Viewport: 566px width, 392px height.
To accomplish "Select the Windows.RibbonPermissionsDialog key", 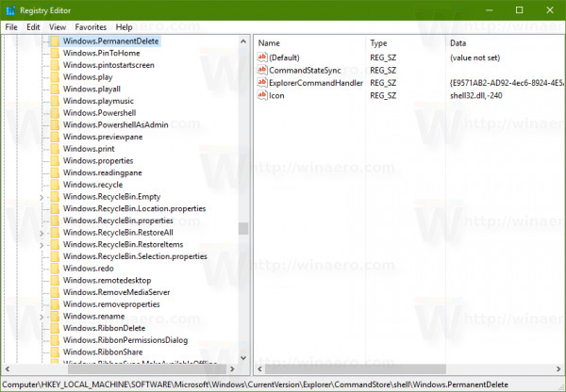I will click(125, 340).
